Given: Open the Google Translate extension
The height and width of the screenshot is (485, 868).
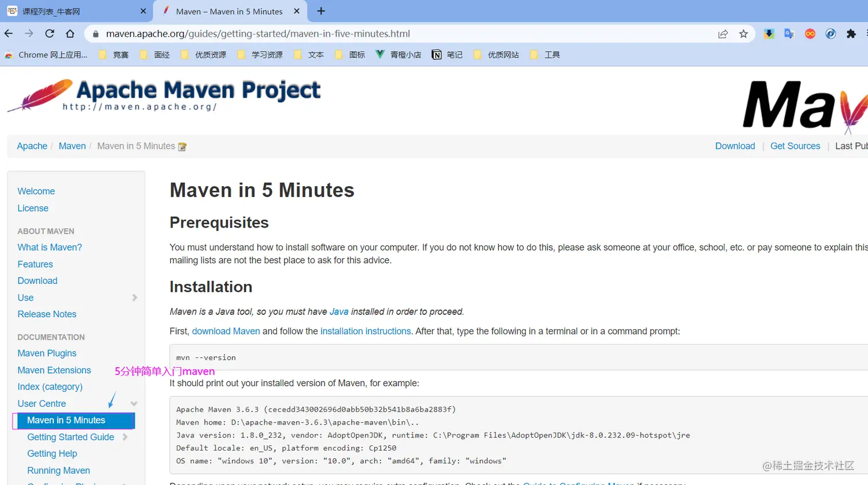Looking at the screenshot, I should pos(789,34).
